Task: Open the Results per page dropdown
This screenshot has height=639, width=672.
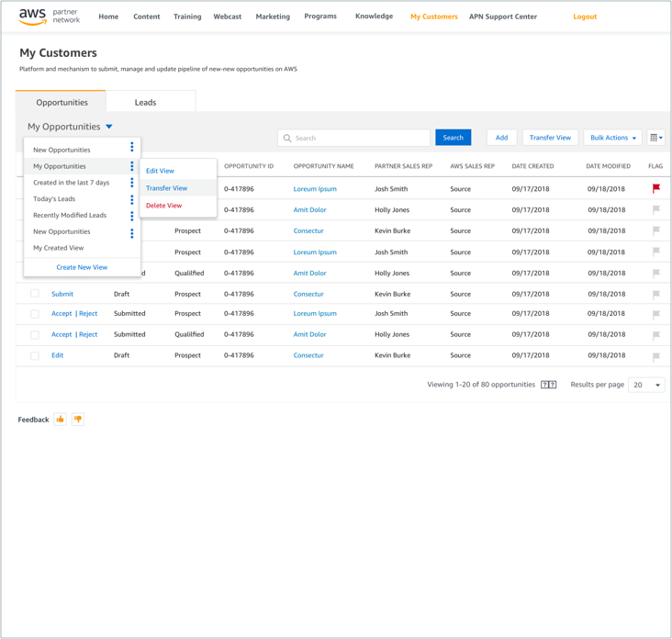Action: point(646,385)
